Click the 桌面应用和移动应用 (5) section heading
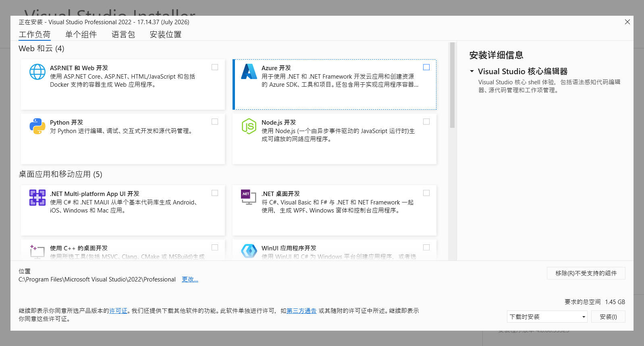The image size is (644, 346). [x=60, y=174]
